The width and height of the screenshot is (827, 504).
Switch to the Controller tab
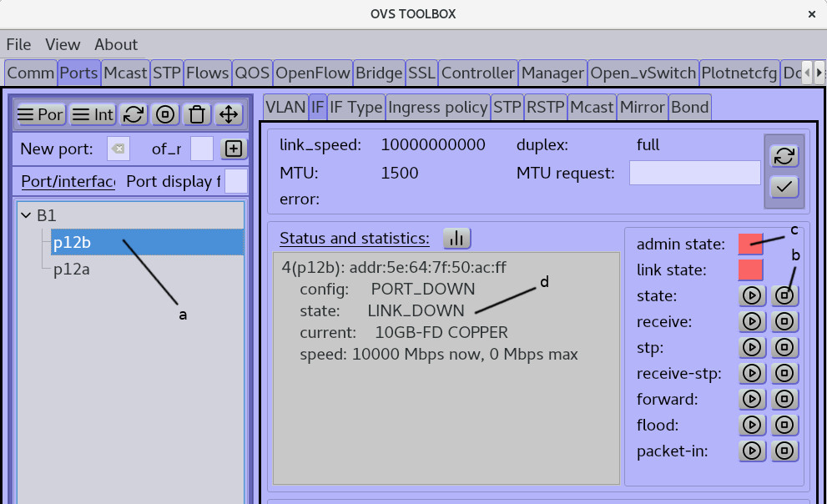coord(478,73)
